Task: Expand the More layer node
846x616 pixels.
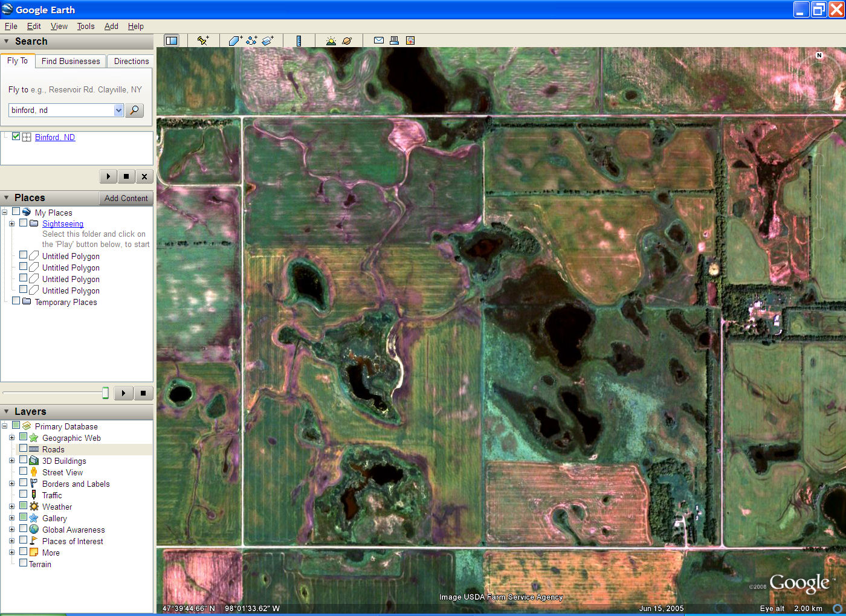Action: pos(11,553)
